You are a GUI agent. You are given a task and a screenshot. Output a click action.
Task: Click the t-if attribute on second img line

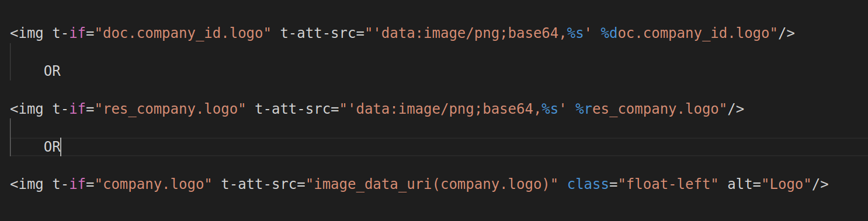(x=69, y=108)
